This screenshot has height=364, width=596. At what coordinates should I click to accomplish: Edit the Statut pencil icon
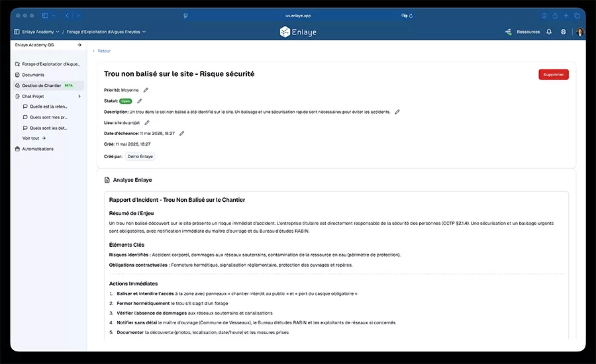pos(140,101)
